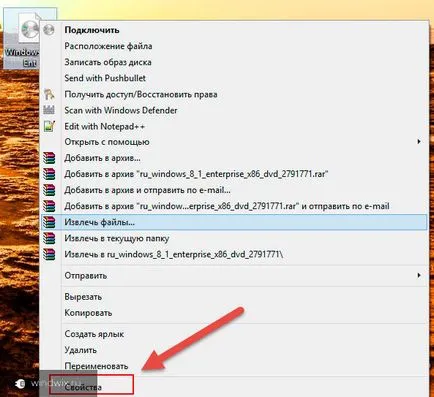434x397 pixels.
Task: Click the keys icon beside Получить доступ
Action: click(x=49, y=94)
